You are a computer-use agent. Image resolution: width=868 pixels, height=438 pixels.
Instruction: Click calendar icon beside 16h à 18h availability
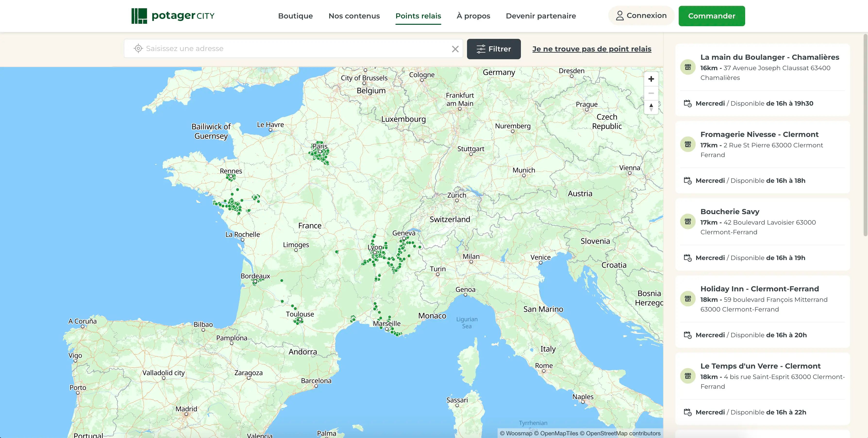[x=688, y=181]
